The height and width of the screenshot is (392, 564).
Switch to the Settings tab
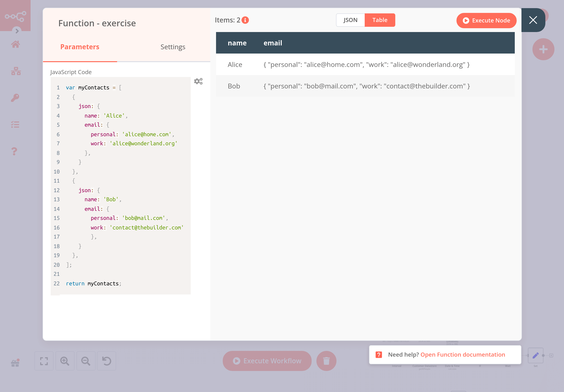[x=173, y=47]
